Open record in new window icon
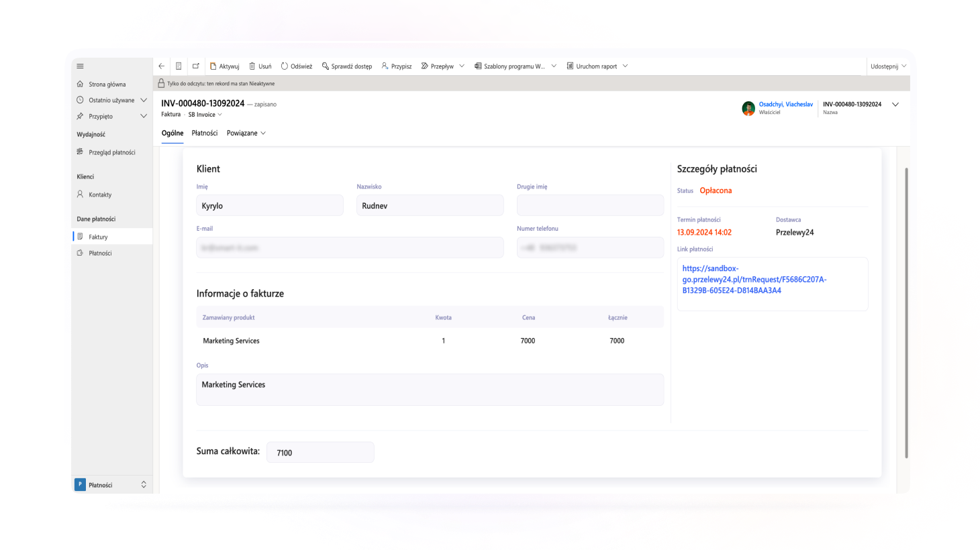Screen dimensions: 980x550 tap(196, 66)
